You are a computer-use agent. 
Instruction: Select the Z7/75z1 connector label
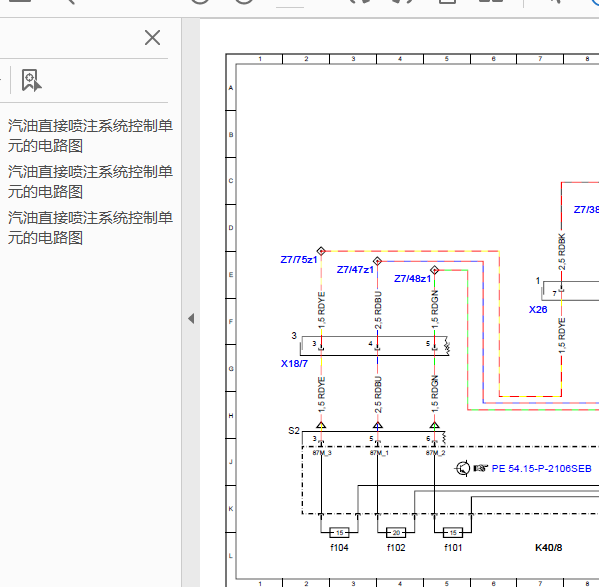click(299, 260)
